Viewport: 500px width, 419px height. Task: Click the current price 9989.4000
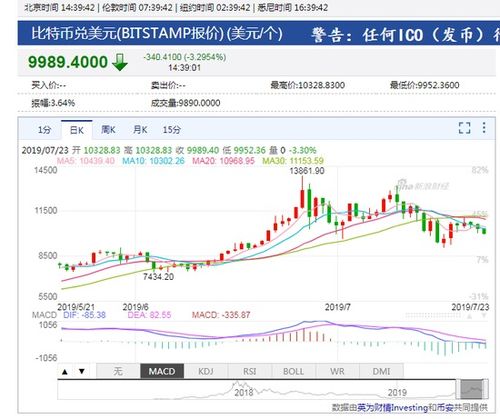(68, 62)
